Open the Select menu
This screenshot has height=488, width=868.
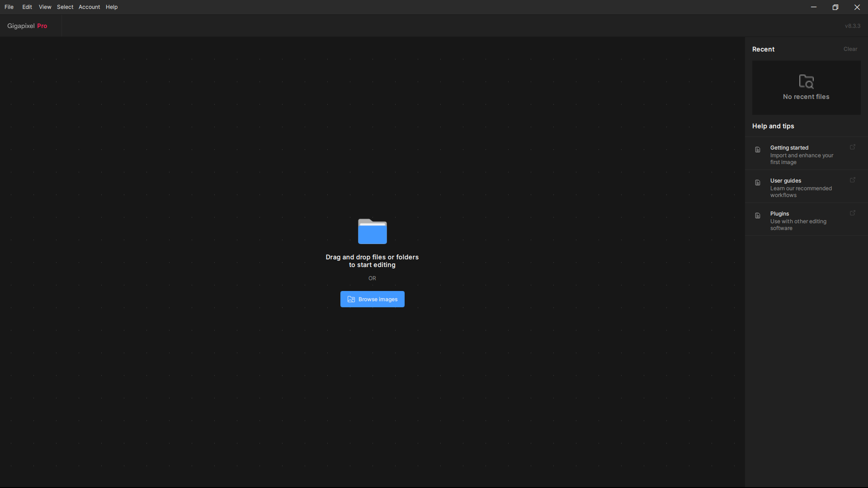[65, 7]
